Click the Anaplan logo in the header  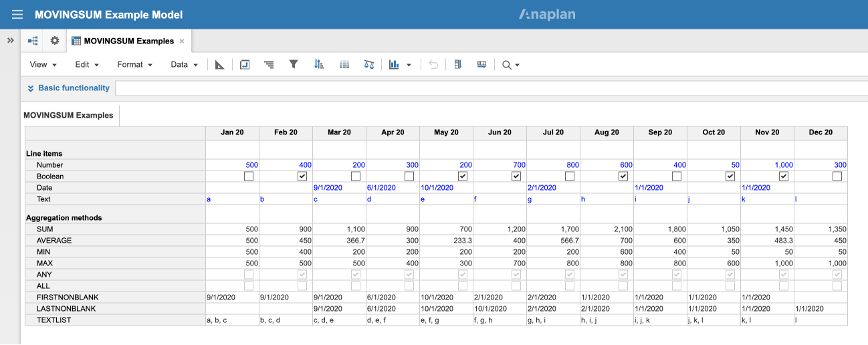(x=547, y=14)
